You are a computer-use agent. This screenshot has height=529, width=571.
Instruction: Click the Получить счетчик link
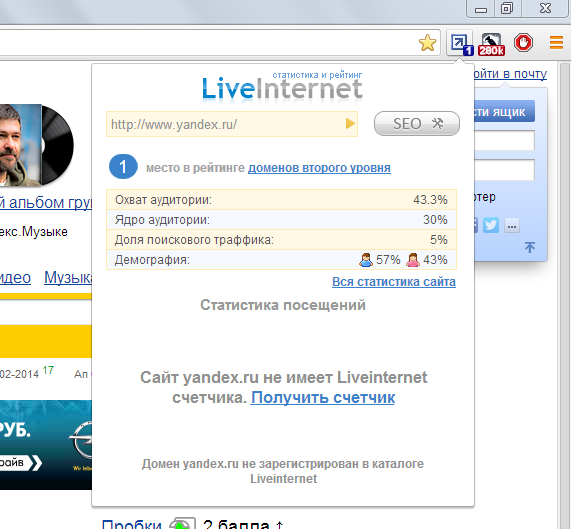pos(323,398)
